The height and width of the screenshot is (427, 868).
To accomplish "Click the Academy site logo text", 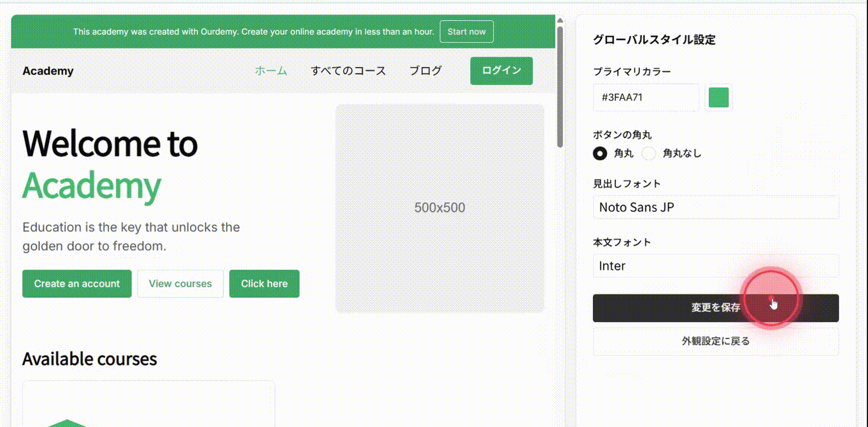I will click(48, 71).
